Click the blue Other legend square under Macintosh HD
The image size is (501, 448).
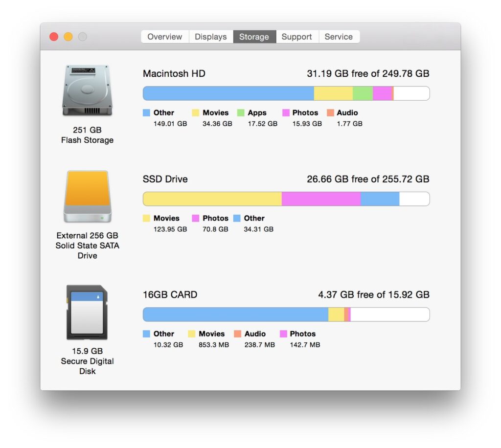[146, 112]
